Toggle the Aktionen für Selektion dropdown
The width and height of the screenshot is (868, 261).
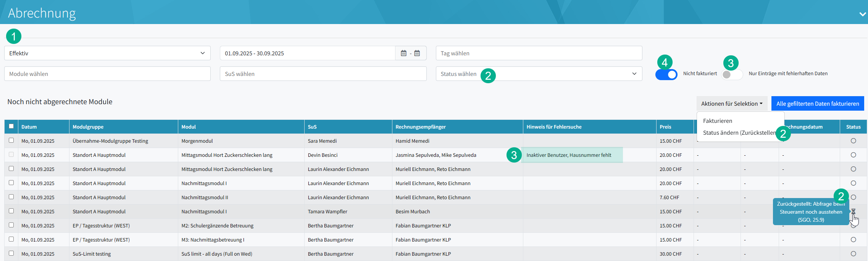[731, 104]
